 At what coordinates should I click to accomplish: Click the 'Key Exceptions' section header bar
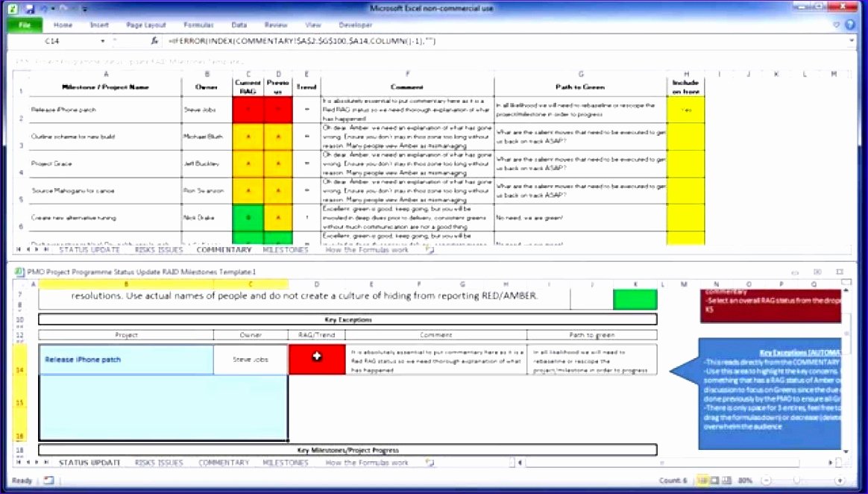click(347, 319)
